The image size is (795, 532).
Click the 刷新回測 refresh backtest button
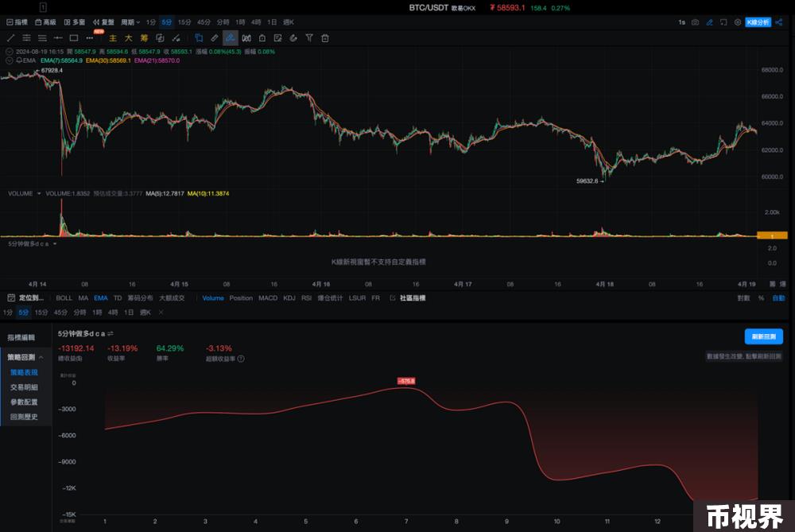763,336
